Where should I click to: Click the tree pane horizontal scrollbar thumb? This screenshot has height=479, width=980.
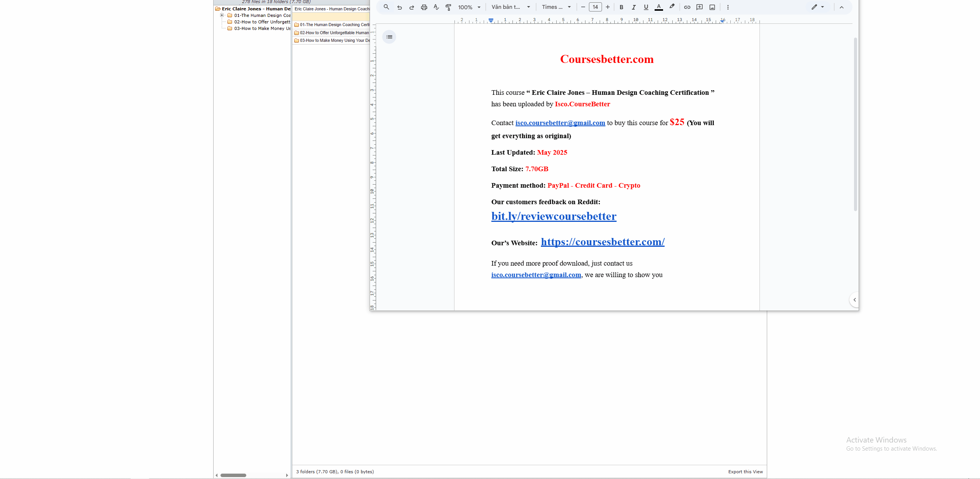[x=233, y=475]
